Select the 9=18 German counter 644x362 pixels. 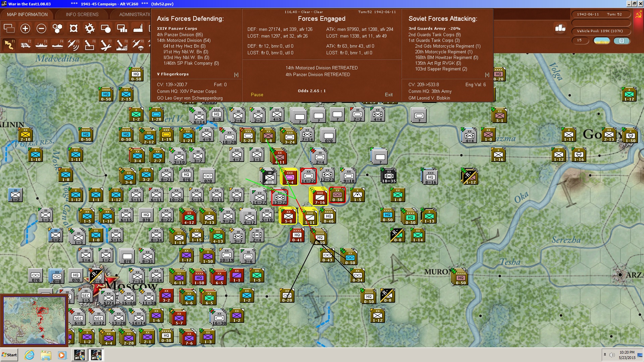pyautogui.click(x=349, y=176)
